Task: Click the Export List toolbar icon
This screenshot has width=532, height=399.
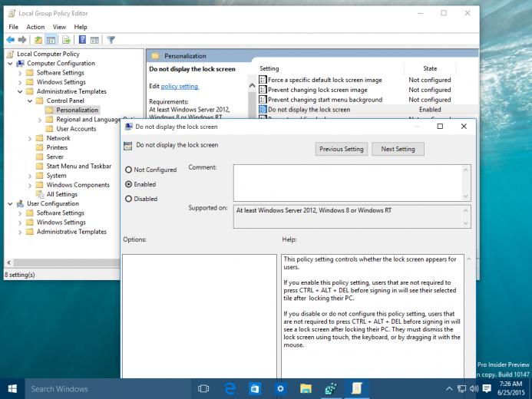Action: [66, 40]
